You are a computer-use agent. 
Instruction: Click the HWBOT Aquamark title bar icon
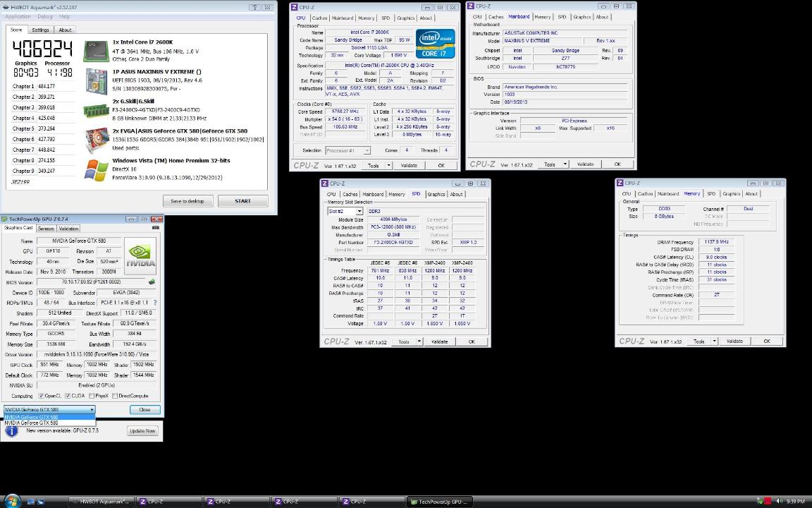6,7
